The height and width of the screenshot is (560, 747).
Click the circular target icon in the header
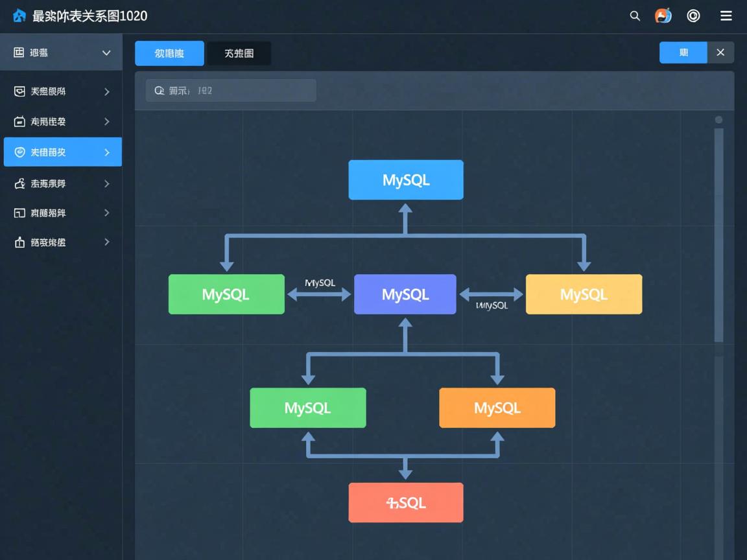tap(693, 16)
